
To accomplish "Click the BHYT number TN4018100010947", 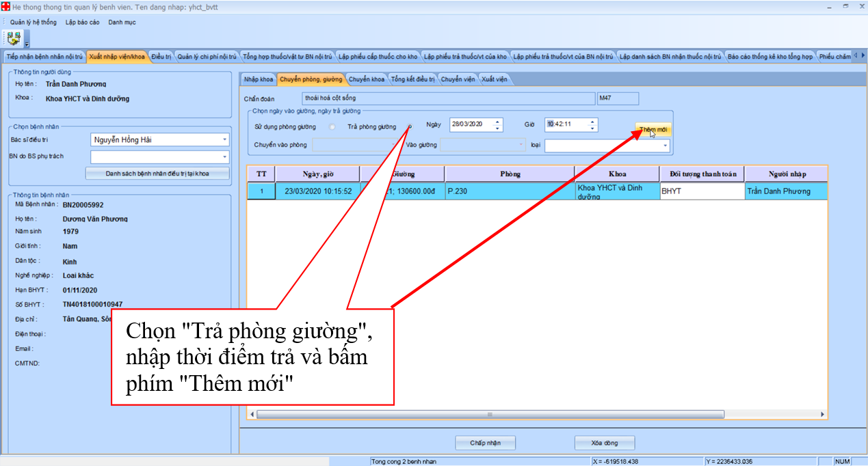I will coord(93,304).
